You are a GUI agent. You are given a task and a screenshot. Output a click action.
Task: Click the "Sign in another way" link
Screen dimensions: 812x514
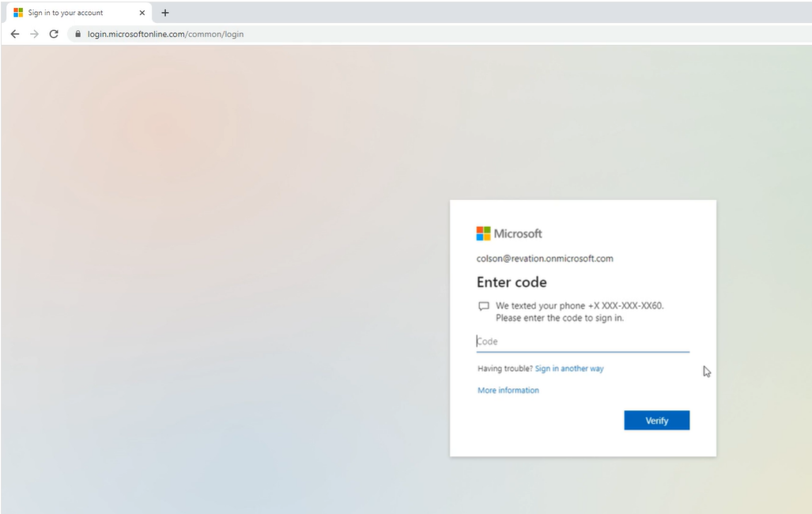[x=569, y=368]
